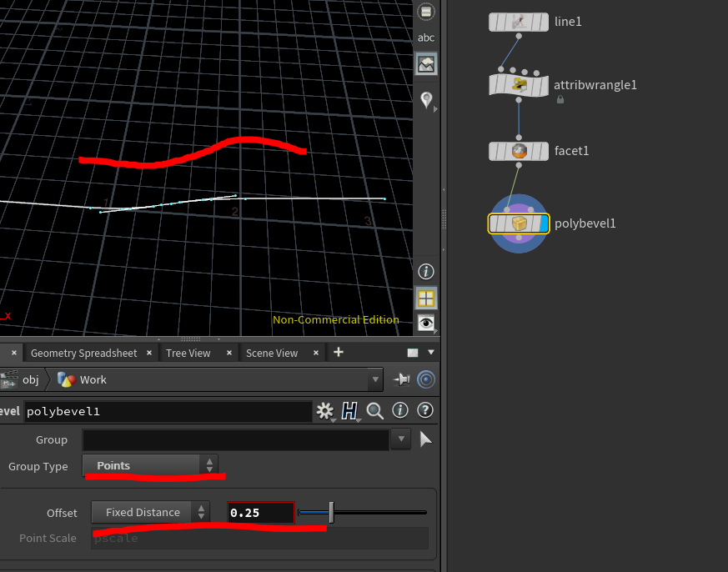Open node info in parameter pane
Screen dimensions: 728x572
tap(399, 410)
